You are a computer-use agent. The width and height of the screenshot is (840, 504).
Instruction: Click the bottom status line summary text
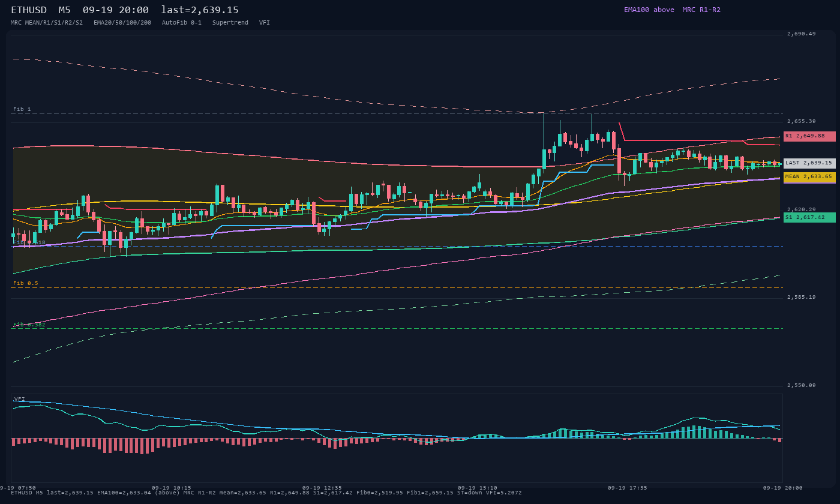266,493
